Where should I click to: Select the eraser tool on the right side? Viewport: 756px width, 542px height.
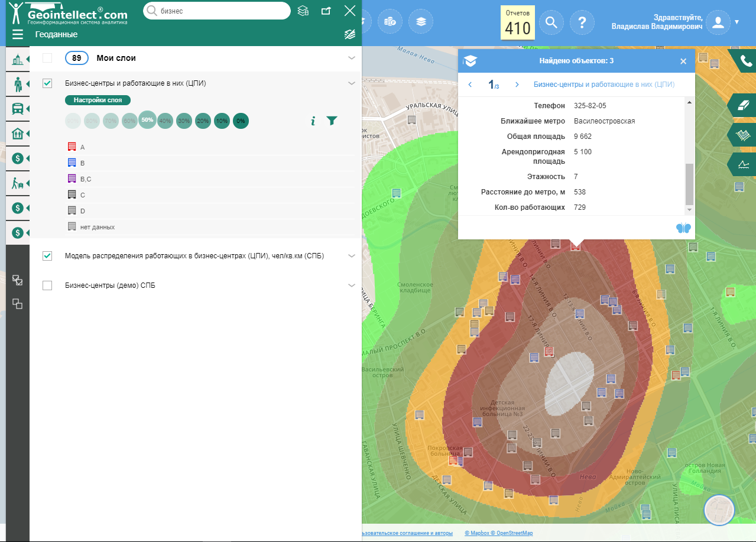743,105
